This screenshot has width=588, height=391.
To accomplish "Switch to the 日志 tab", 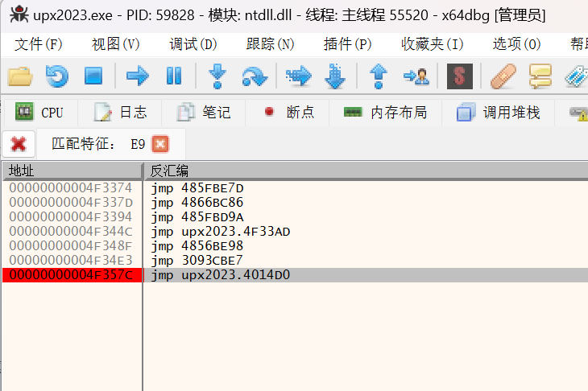I will pos(120,113).
